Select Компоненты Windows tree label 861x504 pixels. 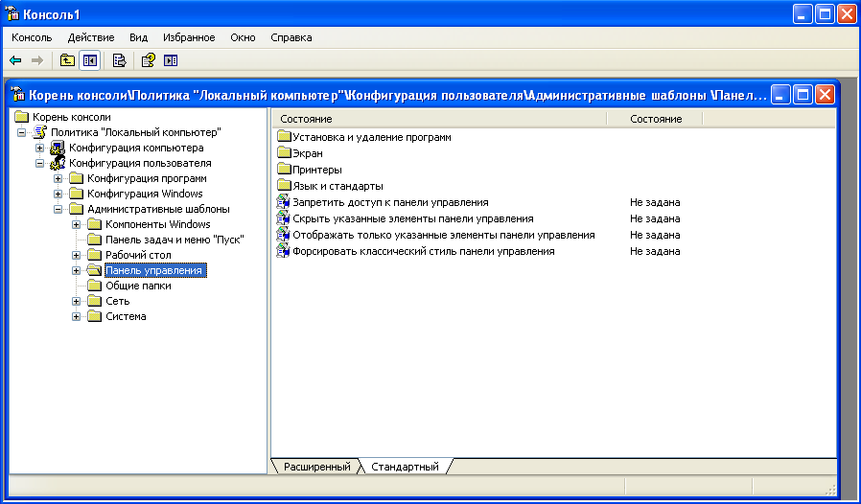pos(158,224)
